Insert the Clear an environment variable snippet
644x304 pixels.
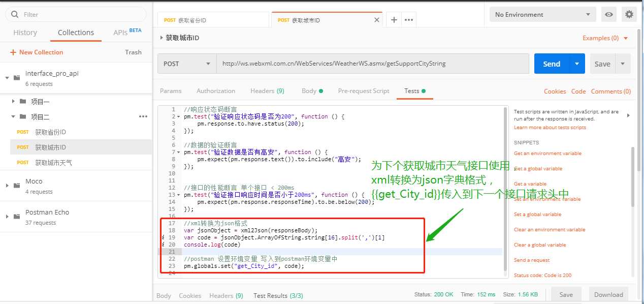coord(550,229)
